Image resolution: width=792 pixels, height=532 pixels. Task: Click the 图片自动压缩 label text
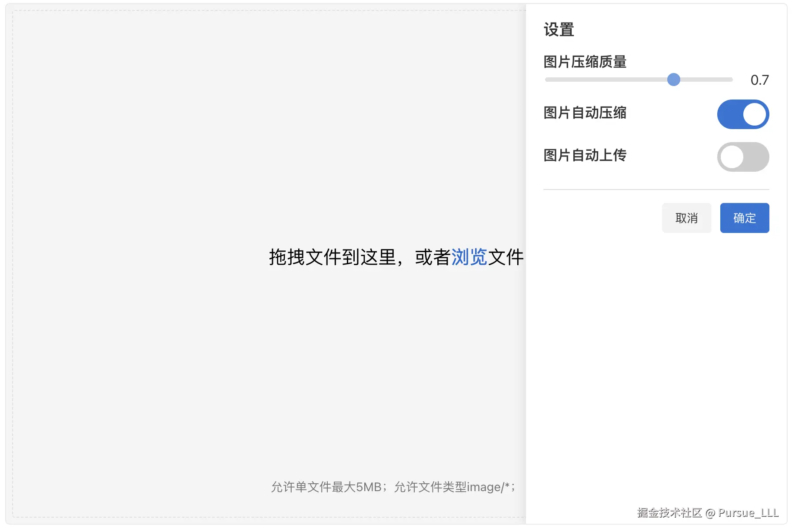click(585, 113)
